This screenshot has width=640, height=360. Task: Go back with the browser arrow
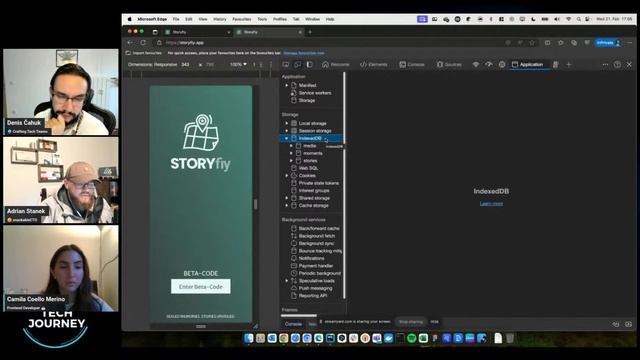(x=130, y=42)
